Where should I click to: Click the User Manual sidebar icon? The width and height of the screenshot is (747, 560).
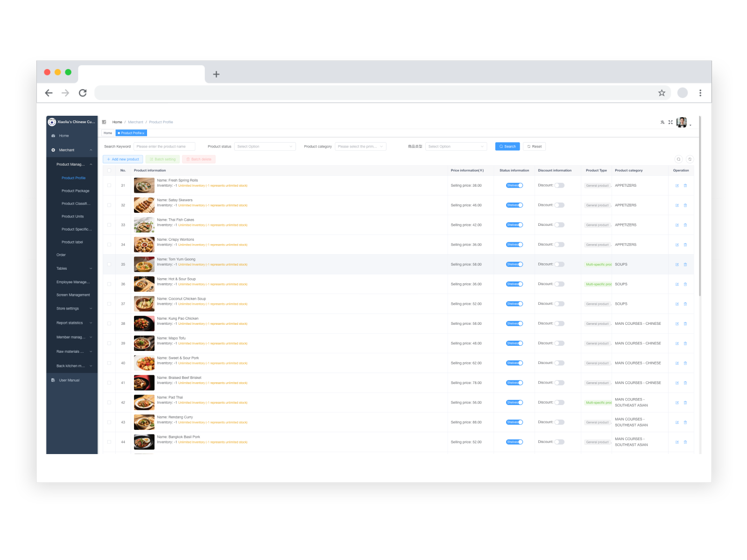(53, 380)
